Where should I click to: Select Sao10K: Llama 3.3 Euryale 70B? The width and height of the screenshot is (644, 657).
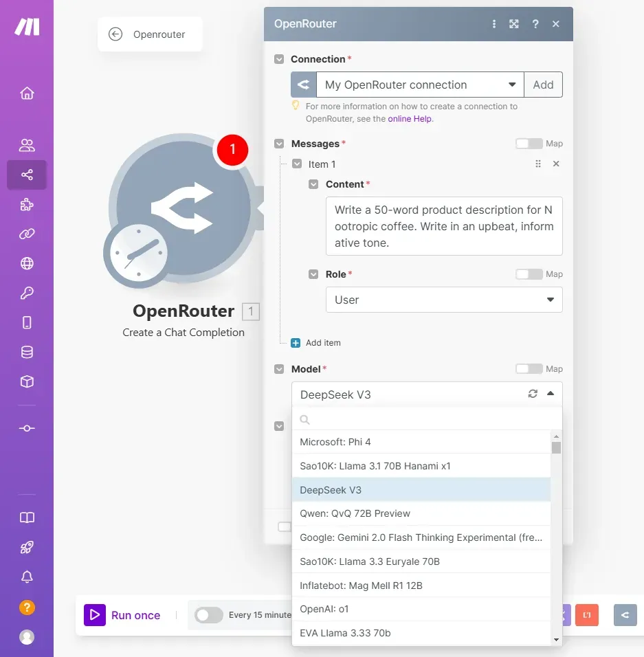pyautogui.click(x=421, y=561)
